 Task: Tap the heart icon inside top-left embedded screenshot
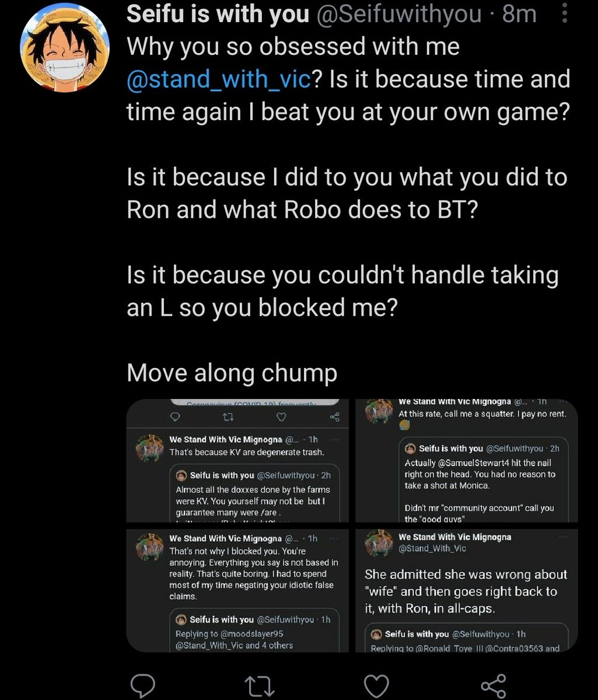[x=281, y=417]
